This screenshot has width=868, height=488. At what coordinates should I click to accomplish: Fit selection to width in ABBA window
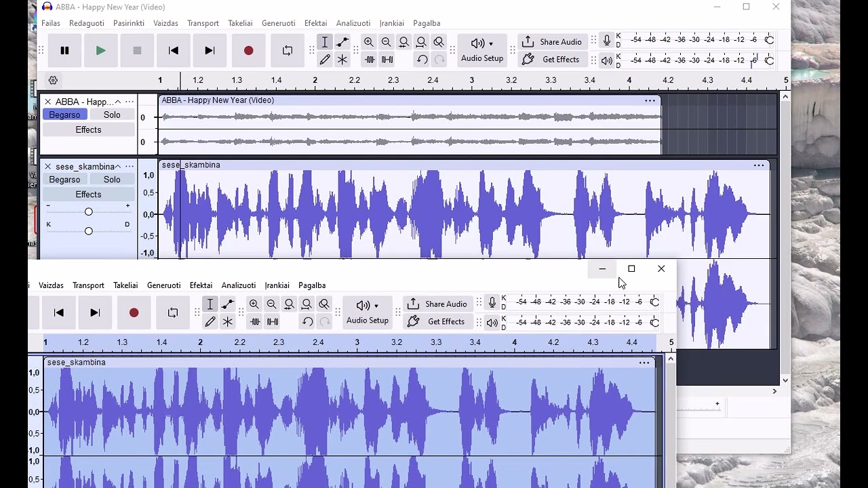point(404,42)
